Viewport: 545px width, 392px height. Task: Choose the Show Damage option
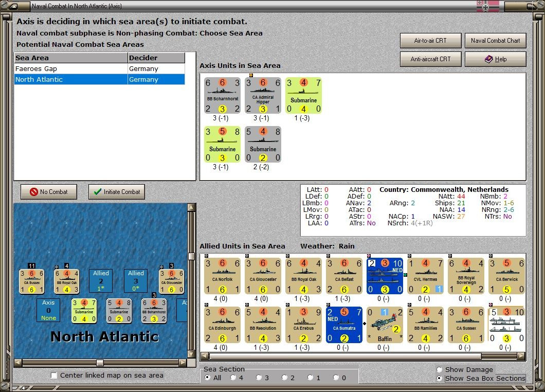(x=439, y=369)
